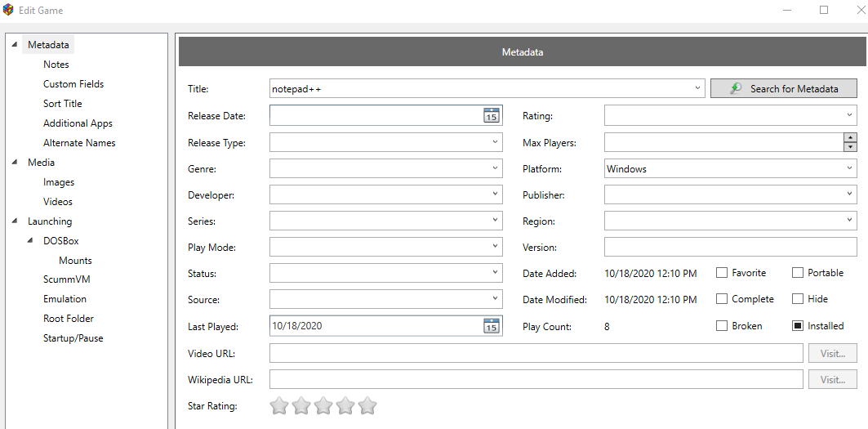Tick the Hide checkbox

pos(797,299)
